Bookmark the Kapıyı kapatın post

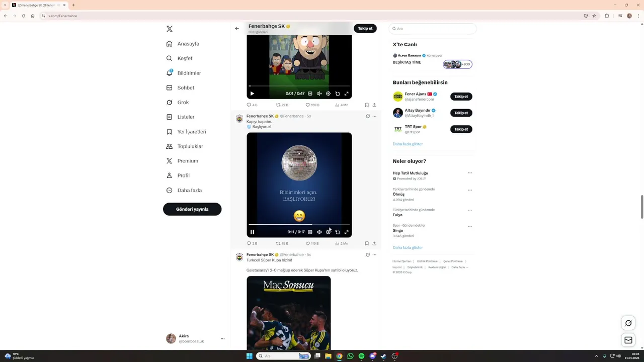367,243
